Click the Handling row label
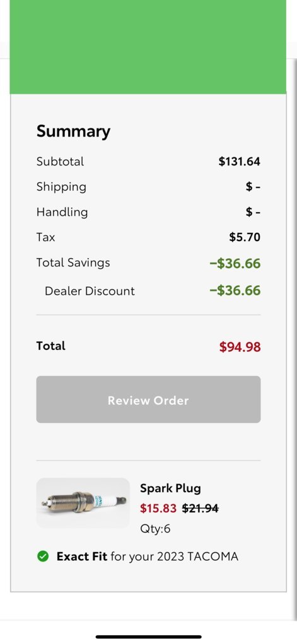This screenshot has width=297, height=644. click(x=62, y=212)
